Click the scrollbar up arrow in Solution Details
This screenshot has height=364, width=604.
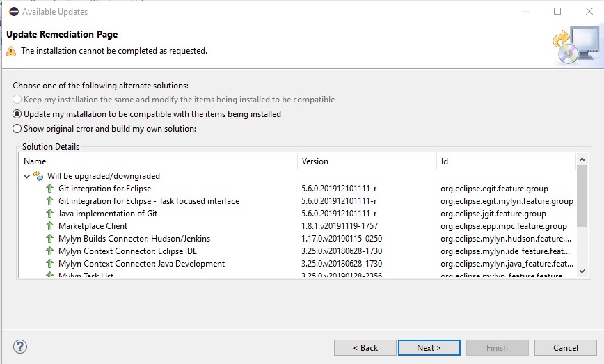pos(582,159)
